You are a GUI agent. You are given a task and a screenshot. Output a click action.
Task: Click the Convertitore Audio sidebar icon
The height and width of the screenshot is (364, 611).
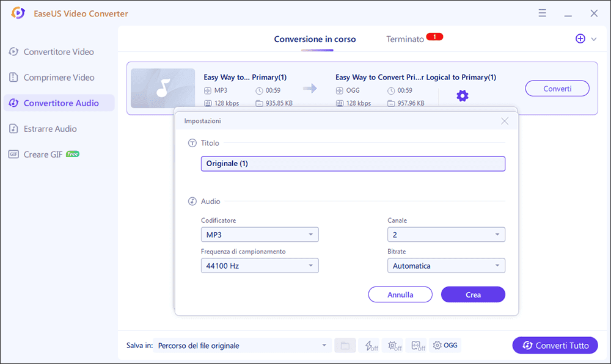tap(13, 103)
